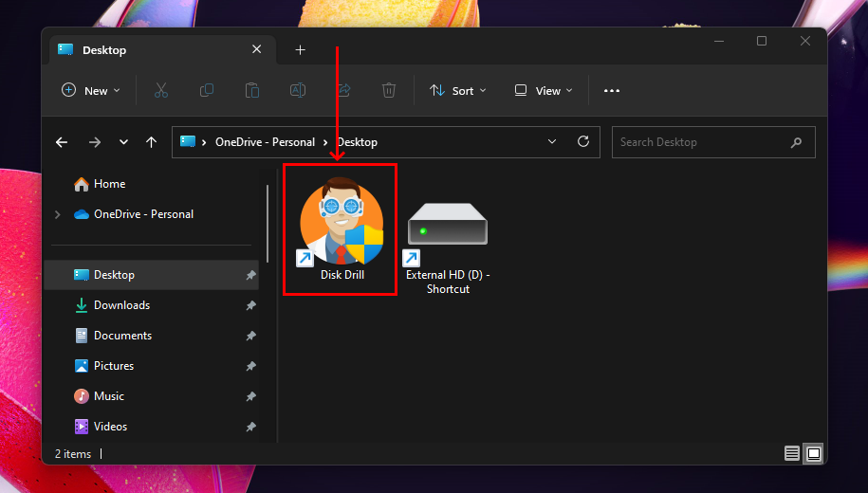Open the Sort options dropdown
868x493 pixels.
click(458, 91)
